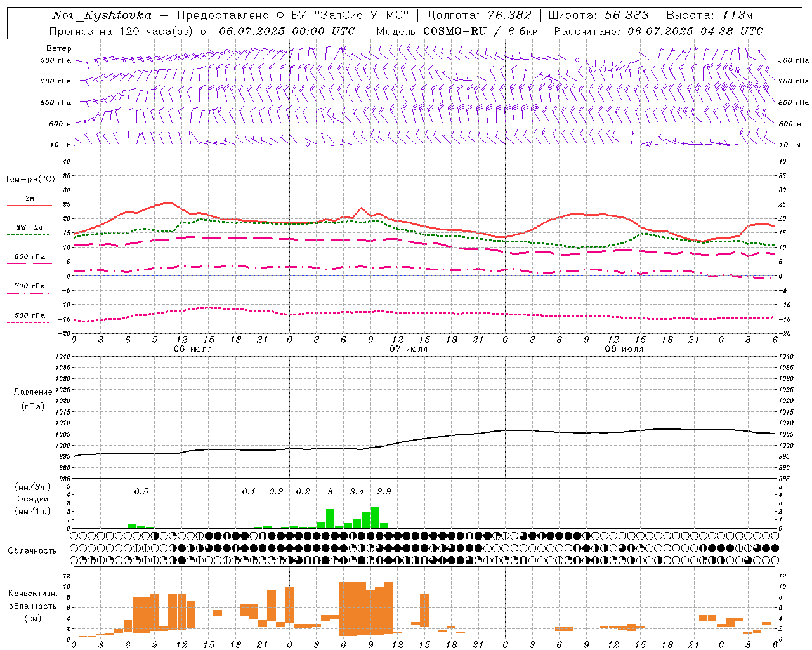Select the Осадки panel label
The width and height of the screenshot is (812, 650).
[x=33, y=499]
